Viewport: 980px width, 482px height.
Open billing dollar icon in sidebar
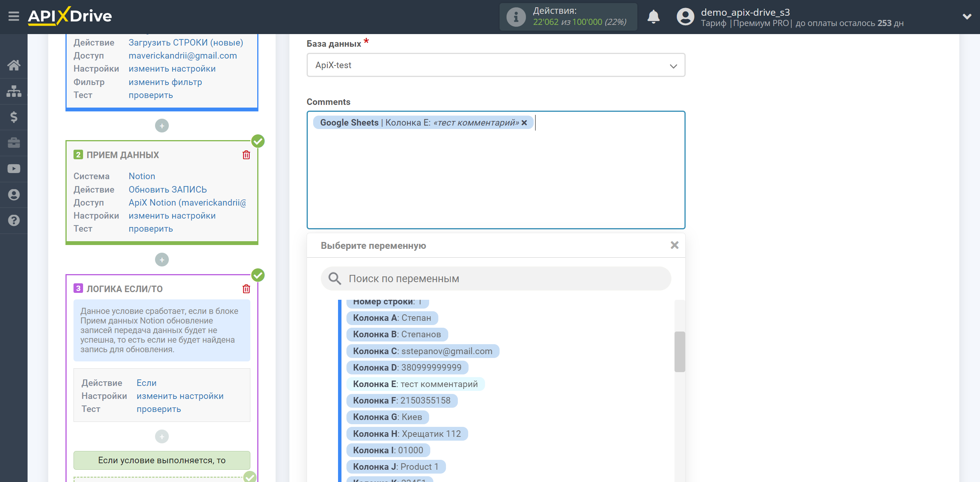pyautogui.click(x=14, y=117)
